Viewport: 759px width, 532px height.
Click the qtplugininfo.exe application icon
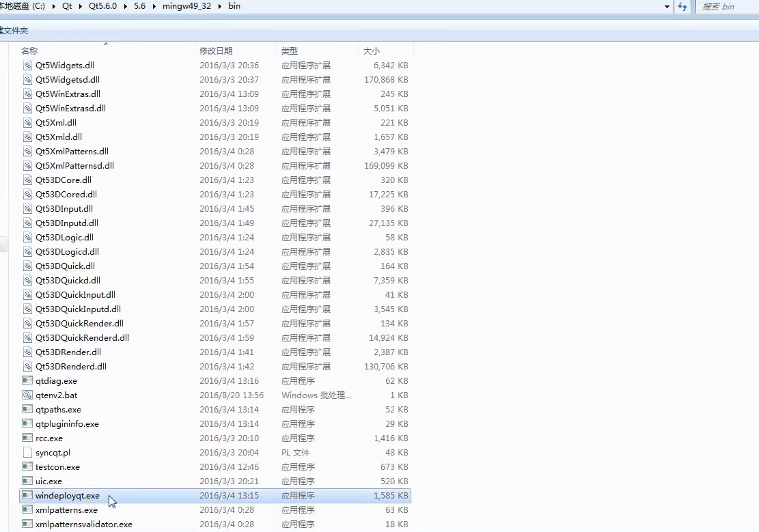(x=27, y=423)
